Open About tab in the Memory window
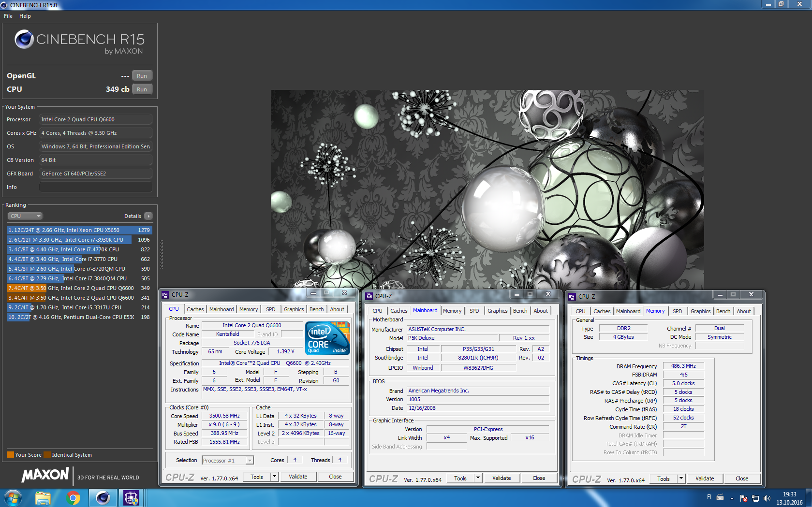This screenshot has width=812, height=507. 744,311
